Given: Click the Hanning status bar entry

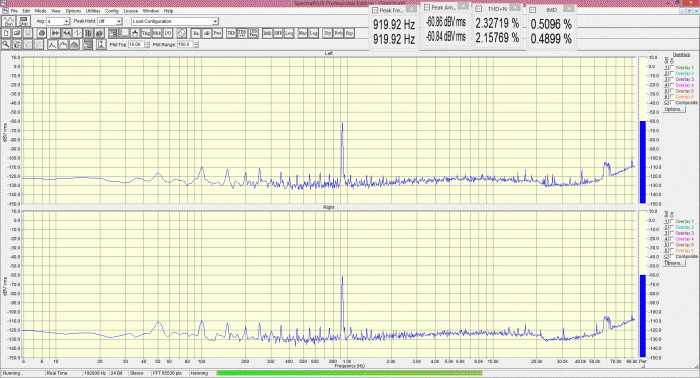Looking at the screenshot, I should click(199, 373).
